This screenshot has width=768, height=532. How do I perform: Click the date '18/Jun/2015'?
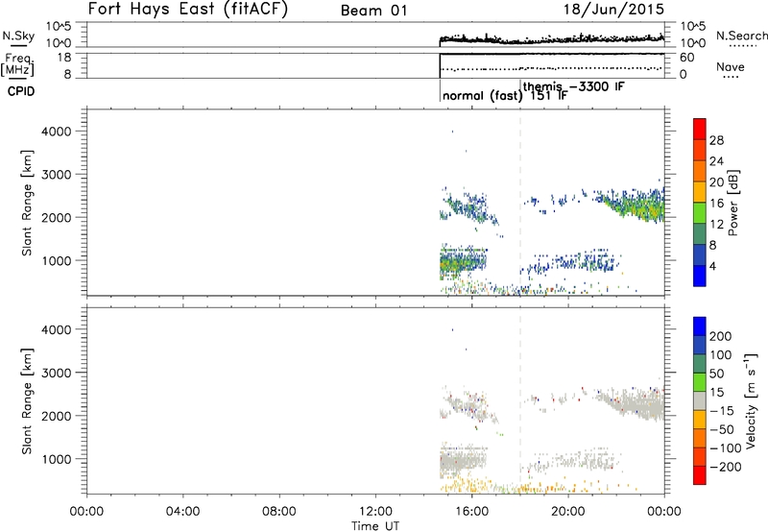point(613,10)
